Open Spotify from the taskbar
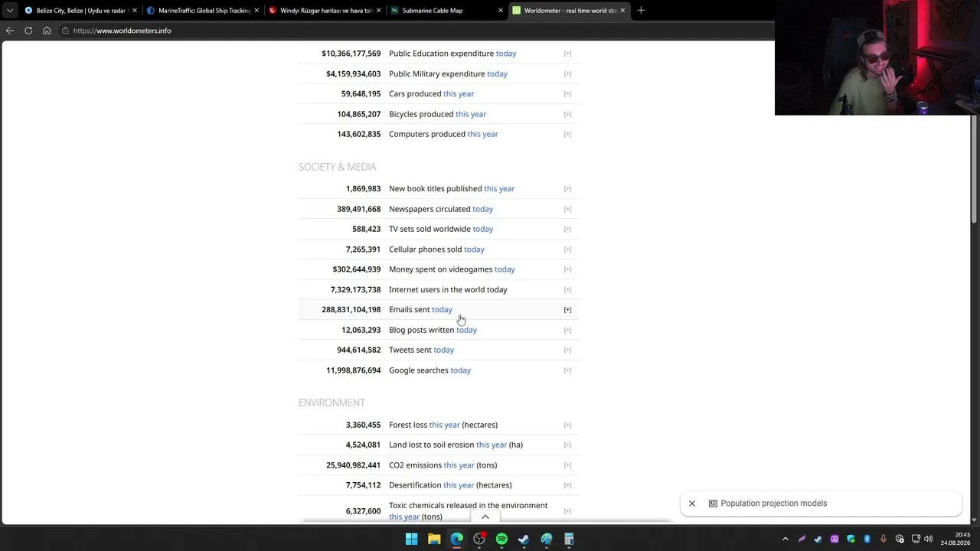980x551 pixels. click(x=501, y=540)
